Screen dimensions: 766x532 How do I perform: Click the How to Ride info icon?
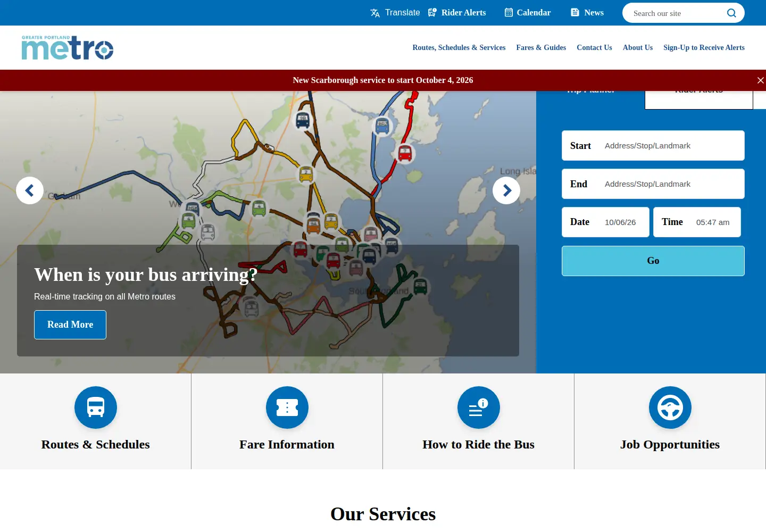click(479, 408)
